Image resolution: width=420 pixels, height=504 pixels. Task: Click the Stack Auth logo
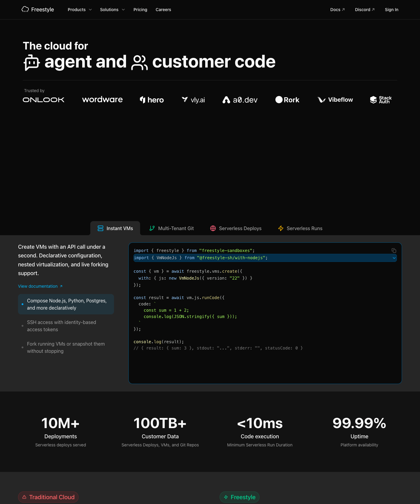coord(381,100)
